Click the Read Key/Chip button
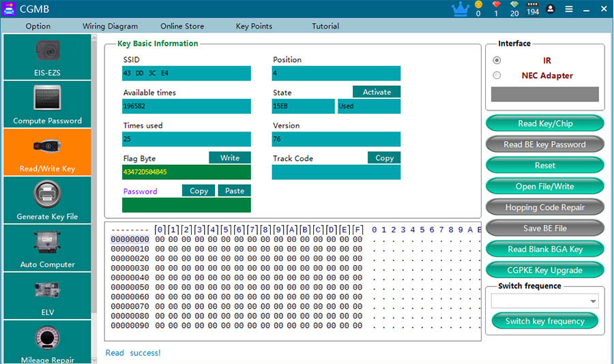Viewport: 614px width, 364px height. tap(544, 123)
